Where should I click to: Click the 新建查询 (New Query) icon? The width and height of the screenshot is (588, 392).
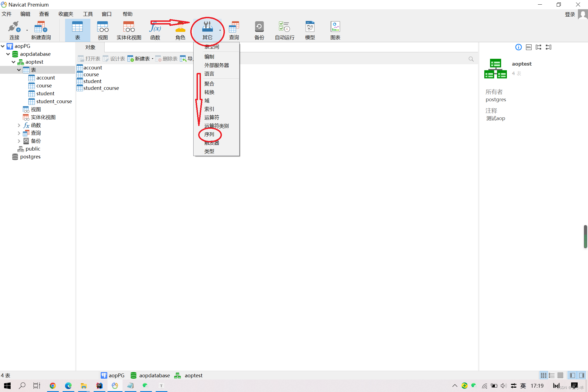[41, 30]
